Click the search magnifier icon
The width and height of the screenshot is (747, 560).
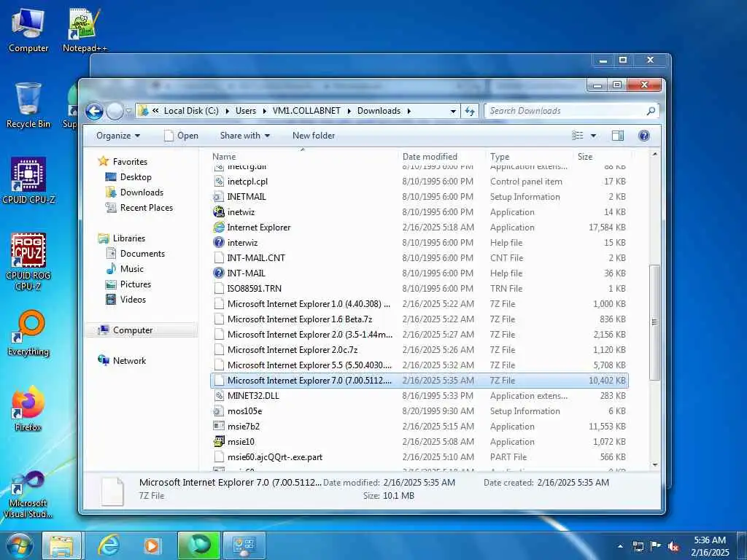[651, 111]
